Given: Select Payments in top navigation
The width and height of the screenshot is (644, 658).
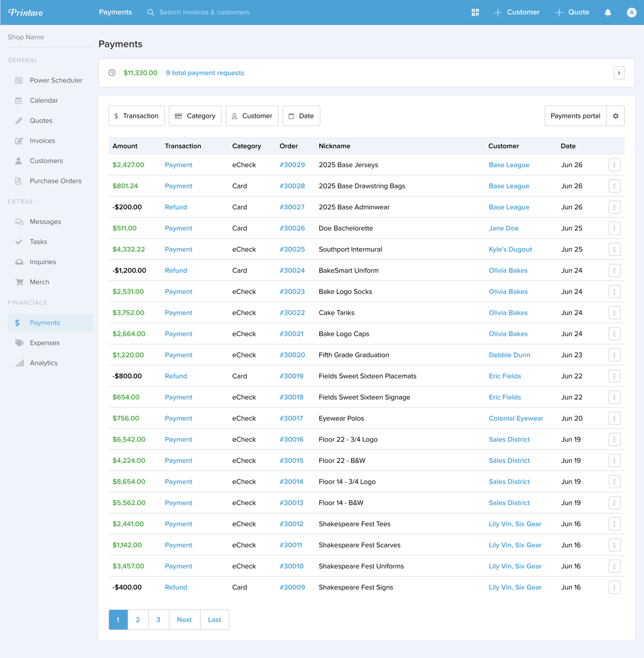Looking at the screenshot, I should click(x=115, y=12).
